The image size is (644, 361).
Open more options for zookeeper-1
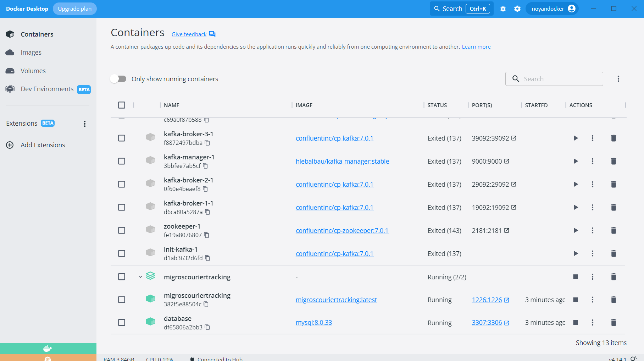click(592, 230)
